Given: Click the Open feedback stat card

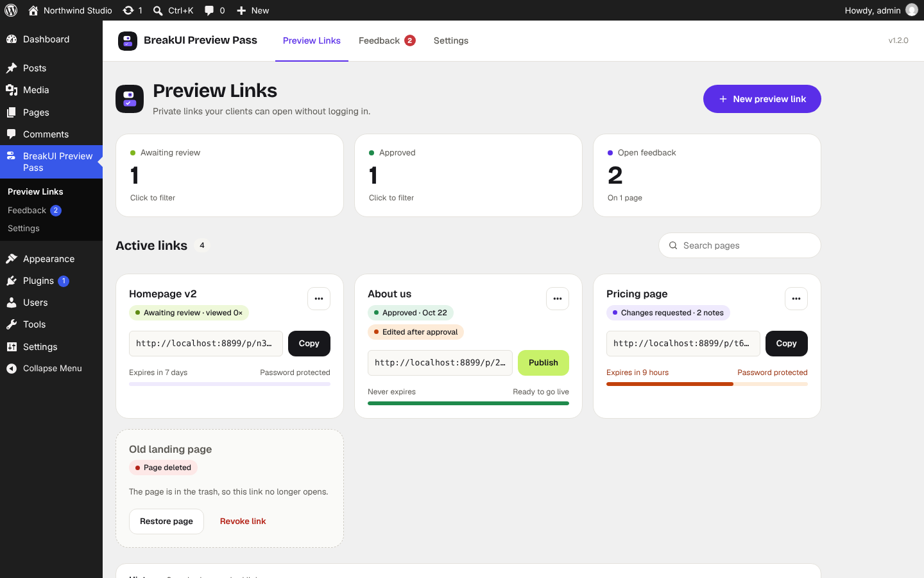Looking at the screenshot, I should 707,175.
